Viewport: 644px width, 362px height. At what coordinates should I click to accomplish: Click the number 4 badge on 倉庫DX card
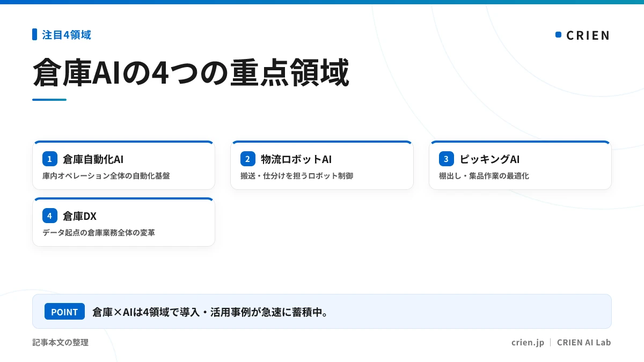pos(50,216)
